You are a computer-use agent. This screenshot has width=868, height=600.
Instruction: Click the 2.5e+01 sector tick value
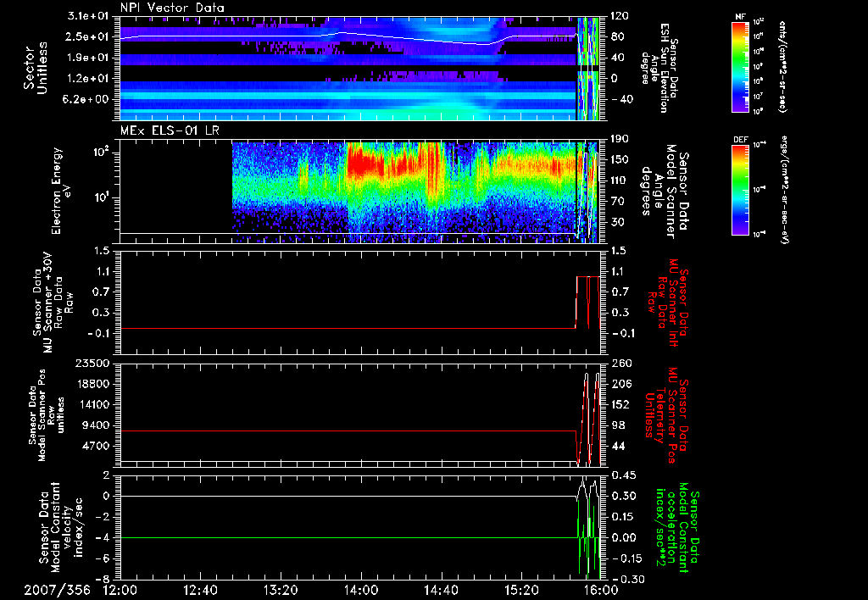88,36
